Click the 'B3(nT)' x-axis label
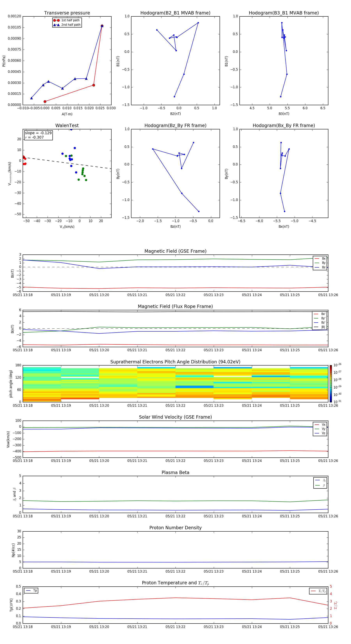The height and width of the screenshot is (644, 351). click(x=284, y=114)
